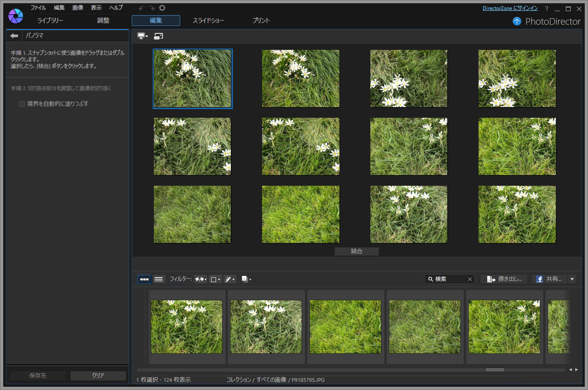
Task: Select the first thumbnail in the filmstrip
Action: coord(186,327)
